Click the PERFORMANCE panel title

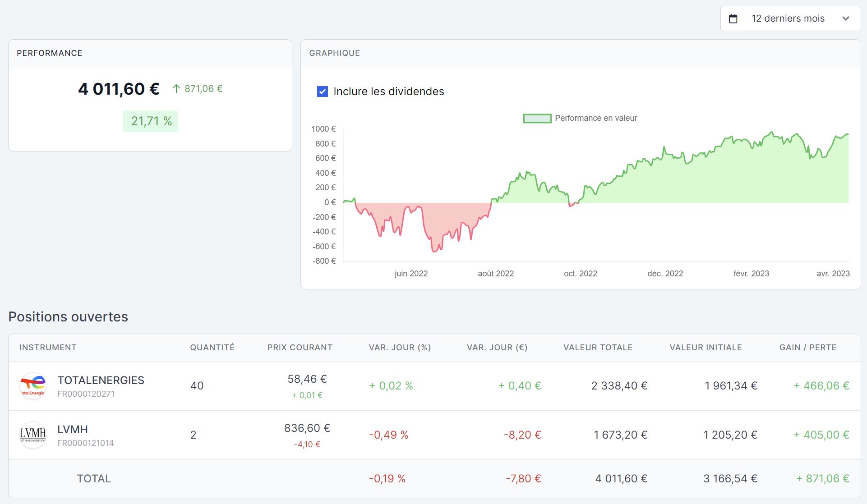pyautogui.click(x=50, y=53)
